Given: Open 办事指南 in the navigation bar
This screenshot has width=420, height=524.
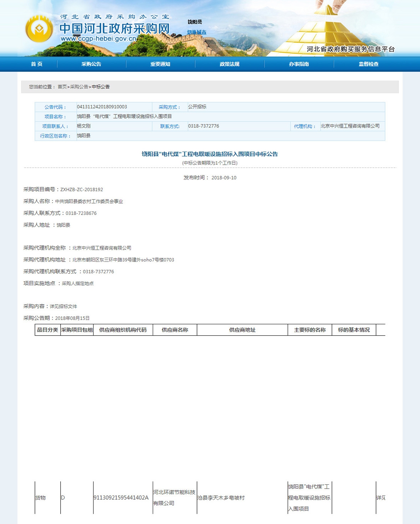Looking at the screenshot, I should pyautogui.click(x=299, y=64).
